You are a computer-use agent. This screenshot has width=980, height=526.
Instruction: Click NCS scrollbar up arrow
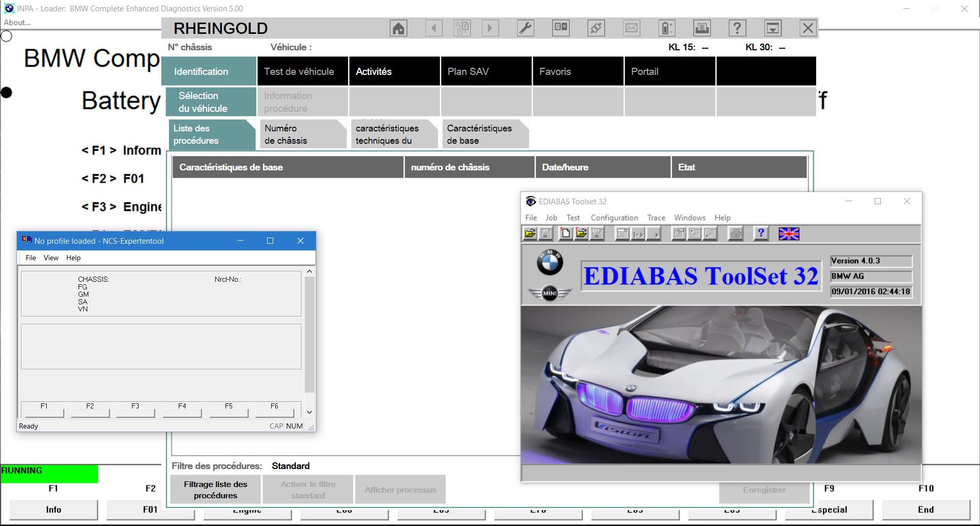[x=309, y=271]
